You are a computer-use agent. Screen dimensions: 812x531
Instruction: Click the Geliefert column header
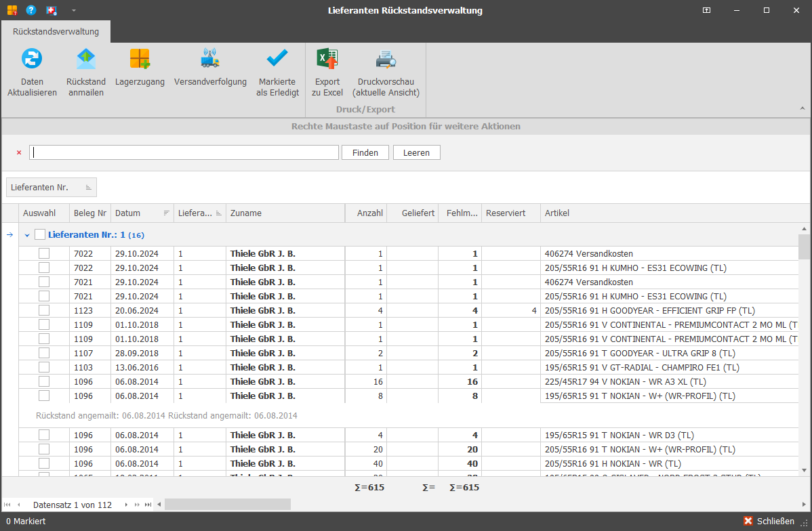(x=413, y=213)
